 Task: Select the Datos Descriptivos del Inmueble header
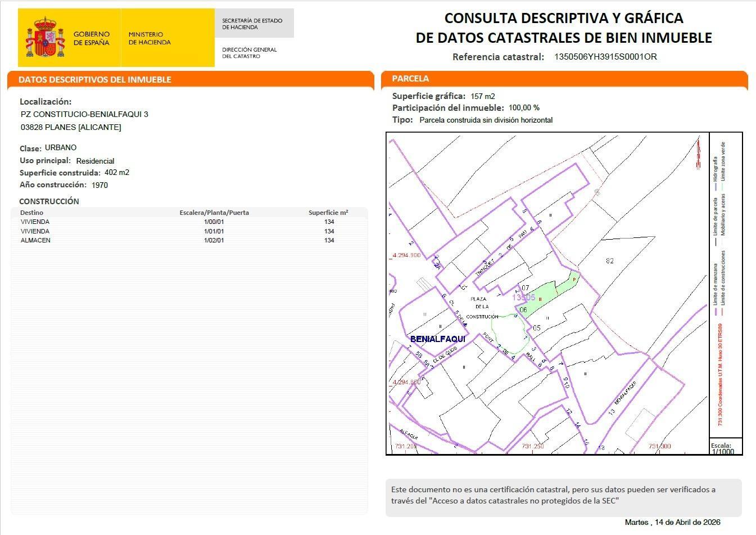coord(94,79)
